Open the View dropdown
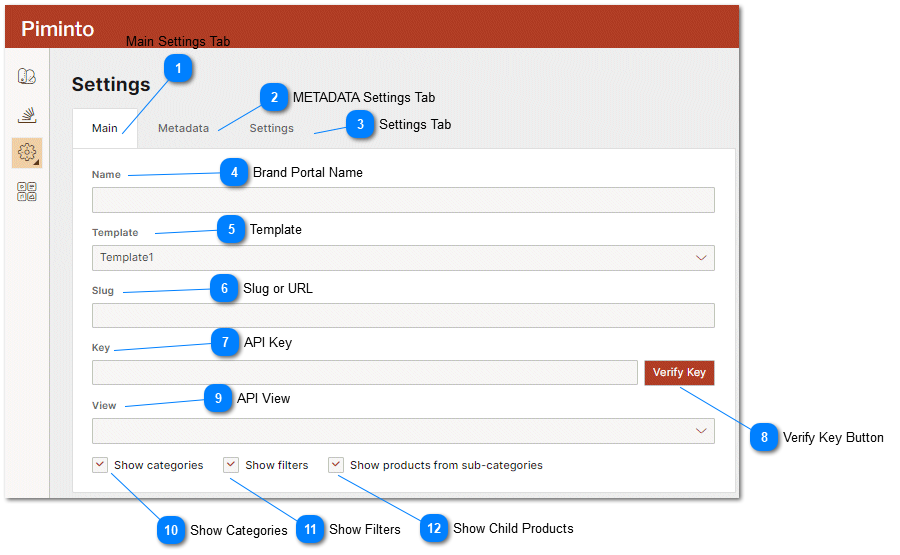Screen dimensions: 900x555 (403, 431)
